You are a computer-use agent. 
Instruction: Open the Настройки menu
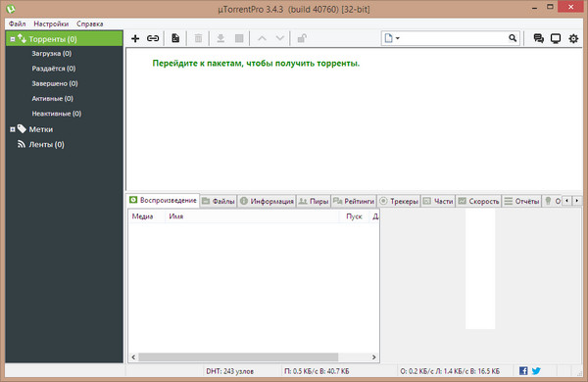[x=51, y=24]
